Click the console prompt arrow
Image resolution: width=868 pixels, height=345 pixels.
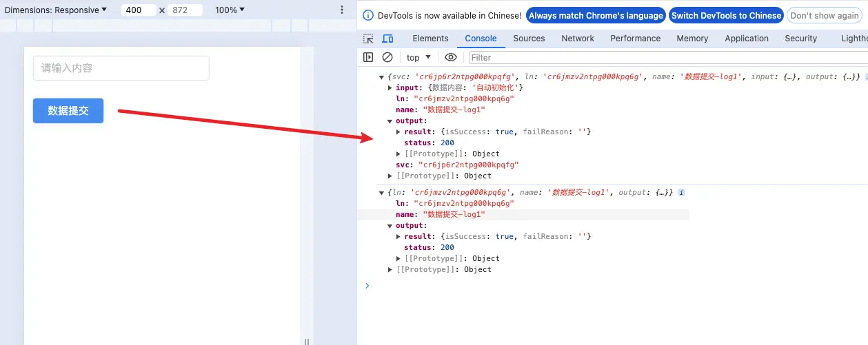click(x=367, y=285)
